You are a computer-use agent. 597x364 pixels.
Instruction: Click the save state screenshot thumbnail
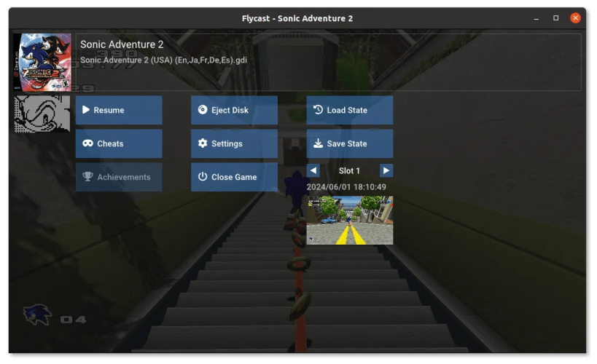[349, 221]
